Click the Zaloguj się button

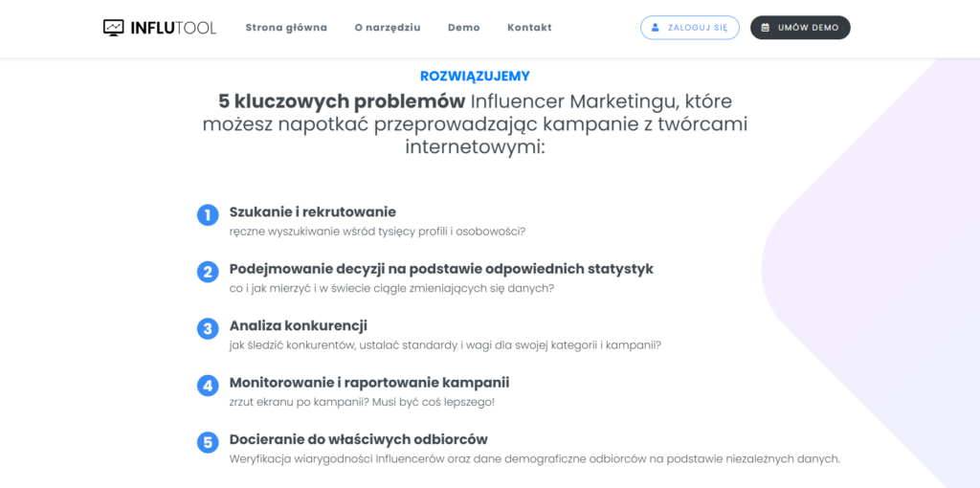[x=690, y=28]
